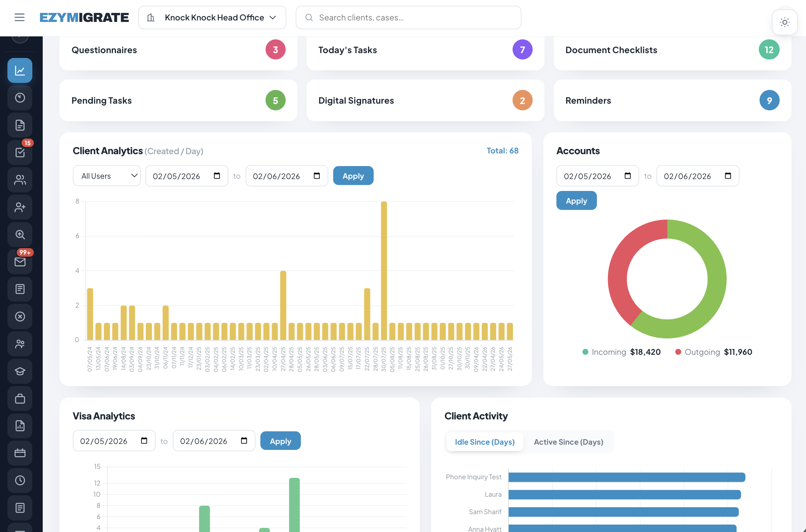The image size is (806, 532).
Task: Click the Accounts end date field
Action: coord(698,176)
